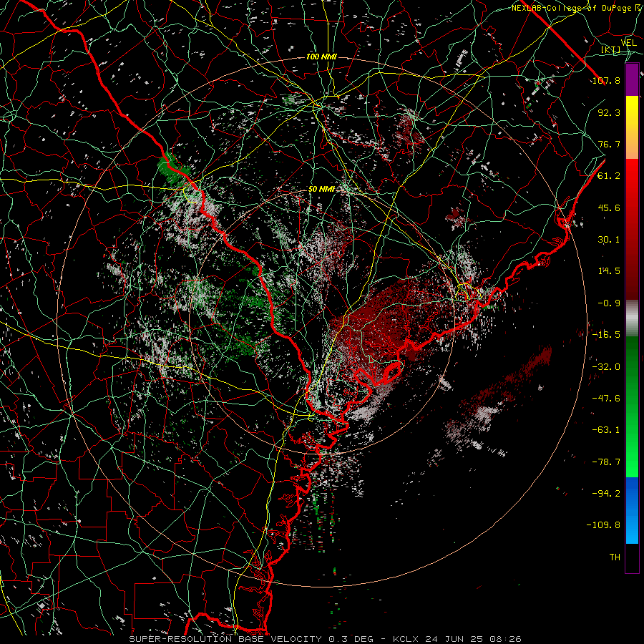644x644 pixels.
Task: Click the 92.3 velocity scale value
Action: tap(609, 112)
